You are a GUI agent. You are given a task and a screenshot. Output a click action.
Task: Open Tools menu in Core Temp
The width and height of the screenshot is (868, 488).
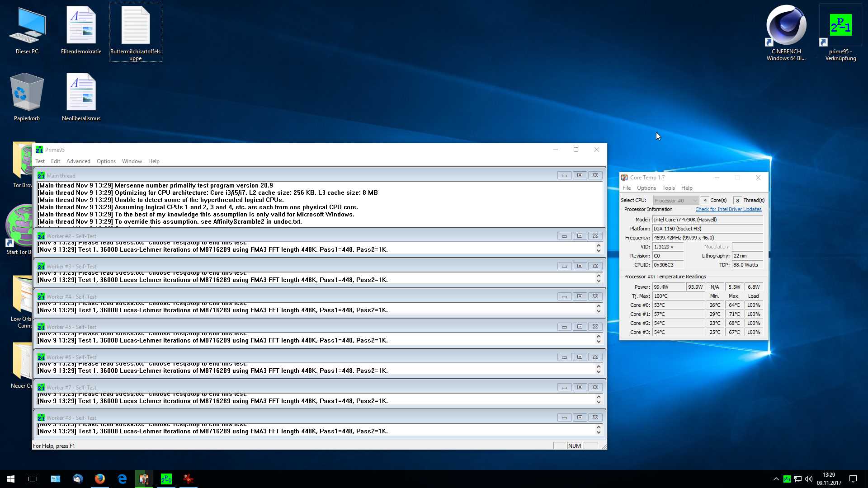[x=668, y=188]
